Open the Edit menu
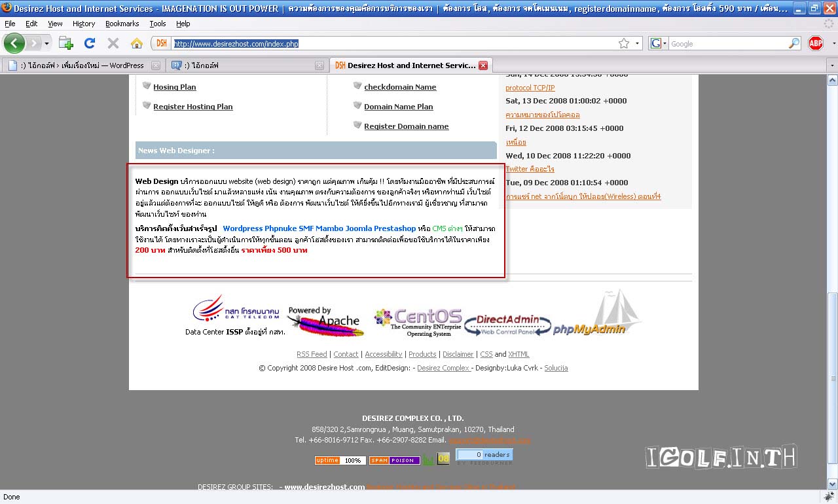Image resolution: width=838 pixels, height=504 pixels. coord(31,24)
